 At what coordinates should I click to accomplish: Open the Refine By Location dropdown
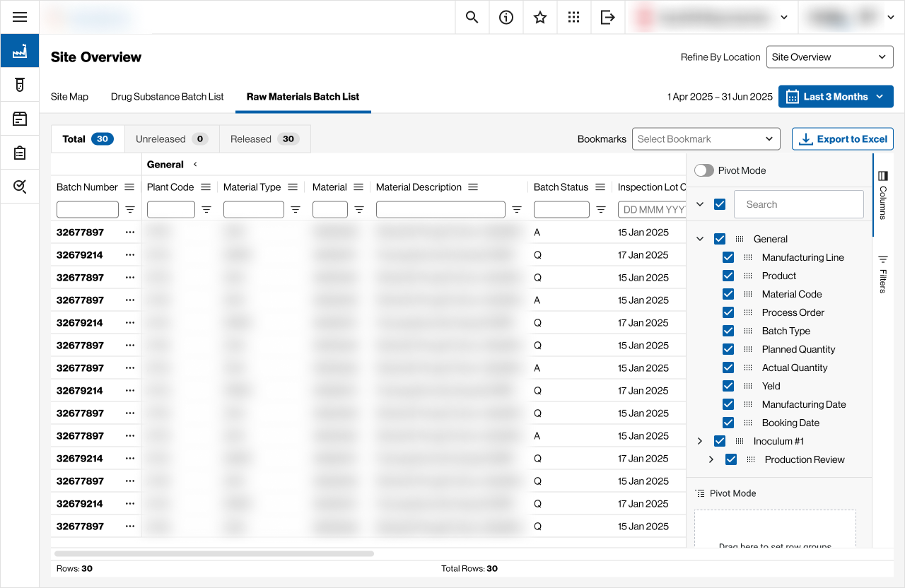[829, 57]
